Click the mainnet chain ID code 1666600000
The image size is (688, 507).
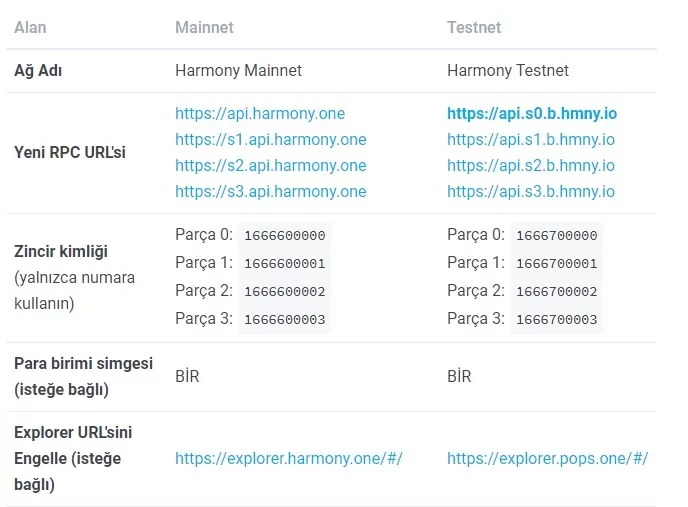[284, 236]
